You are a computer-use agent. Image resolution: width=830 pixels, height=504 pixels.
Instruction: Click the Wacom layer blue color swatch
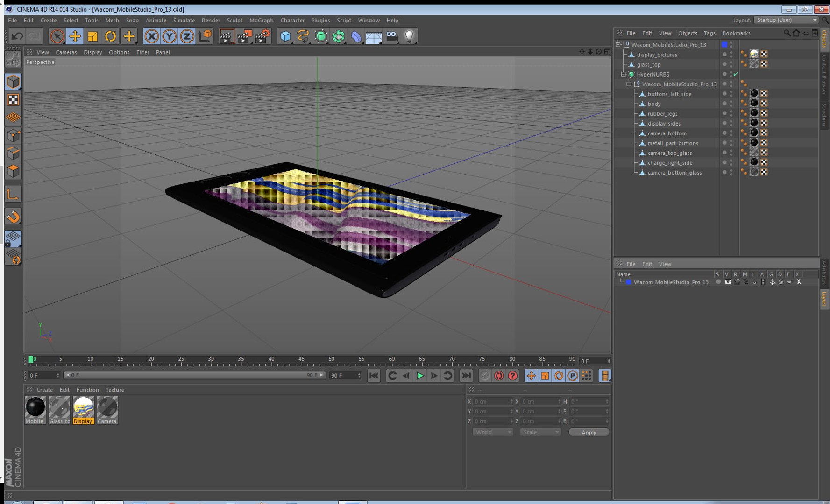[x=629, y=282]
